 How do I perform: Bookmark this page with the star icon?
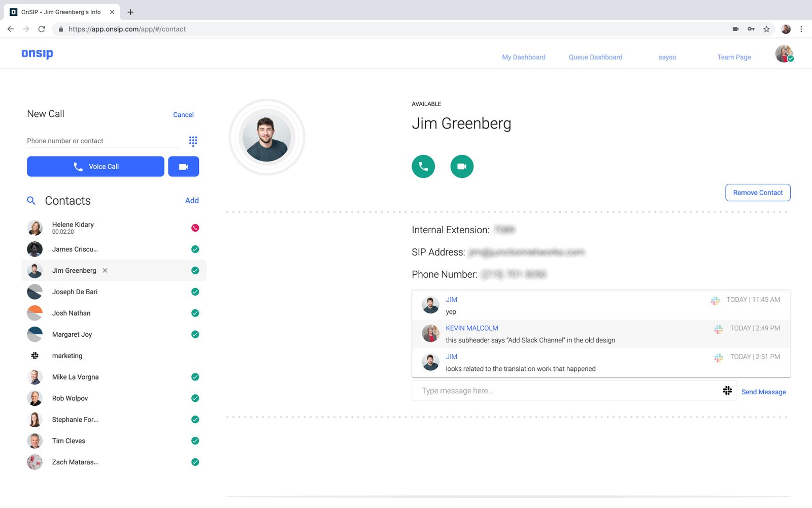pos(766,29)
